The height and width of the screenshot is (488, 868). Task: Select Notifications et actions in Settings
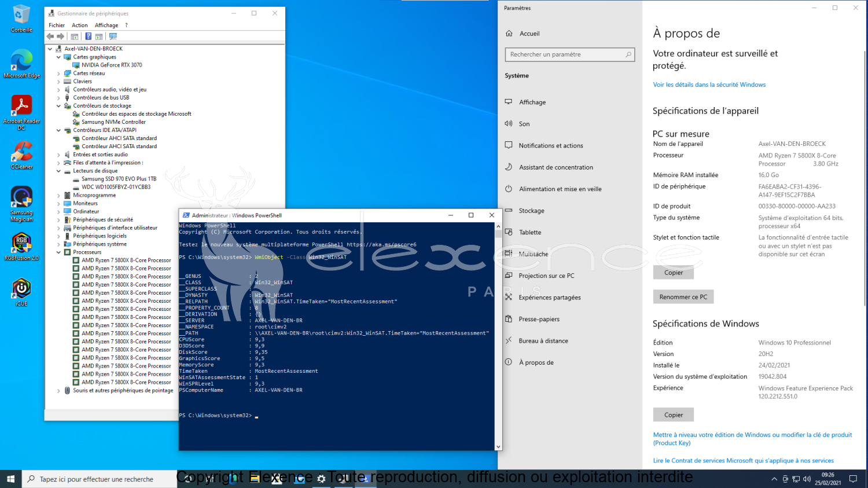(x=551, y=146)
